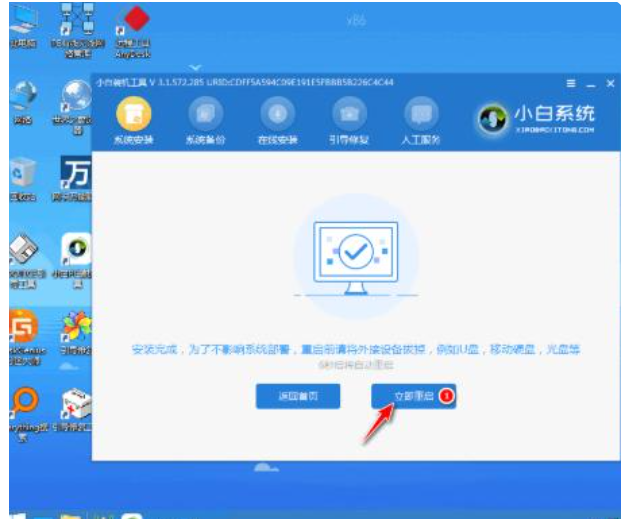Click the 立即重启 button
The image size is (627, 519).
coord(413,396)
